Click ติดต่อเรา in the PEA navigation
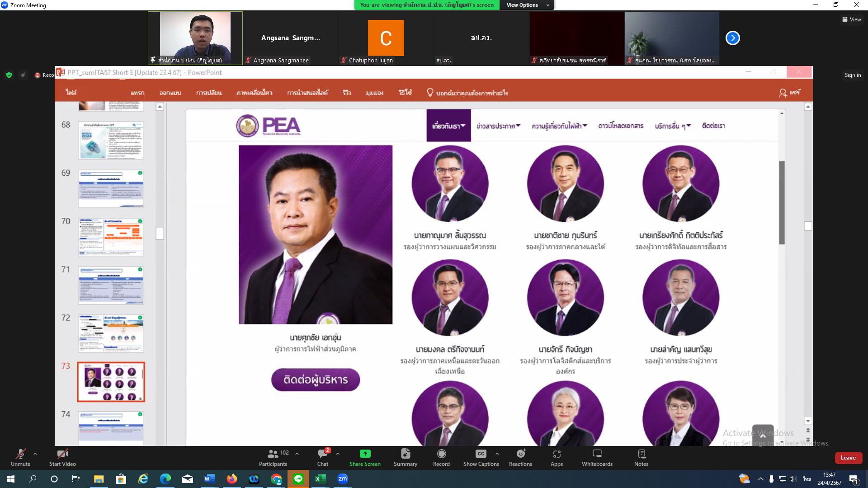868x488 pixels. pyautogui.click(x=713, y=126)
